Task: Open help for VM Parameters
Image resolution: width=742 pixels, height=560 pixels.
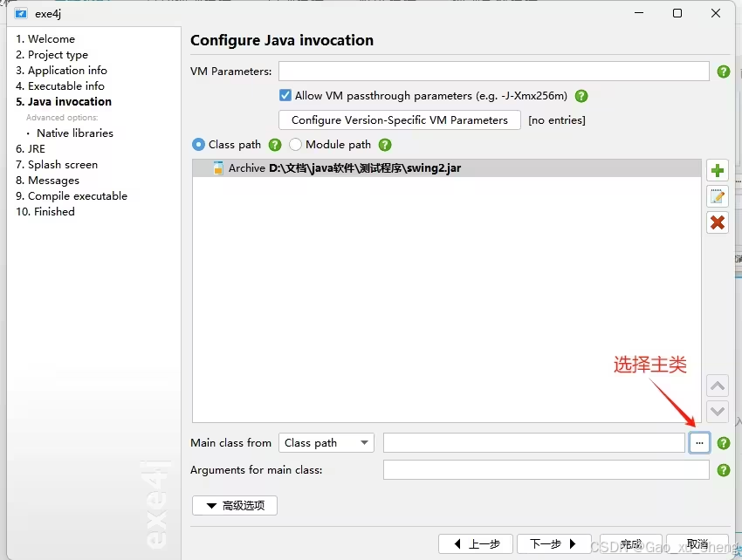Action: 723,72
